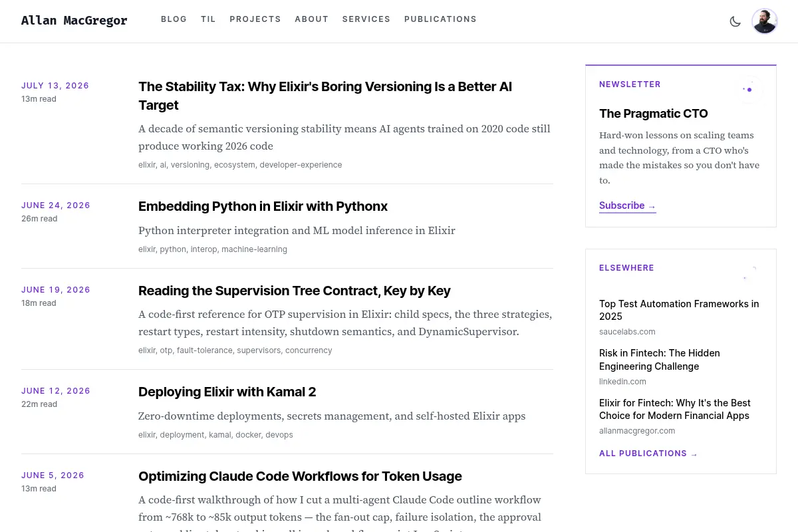Screen dimensions: 798x532
Task: Open Embedding Python in Elixir with Pythonx
Action: pyautogui.click(x=263, y=206)
